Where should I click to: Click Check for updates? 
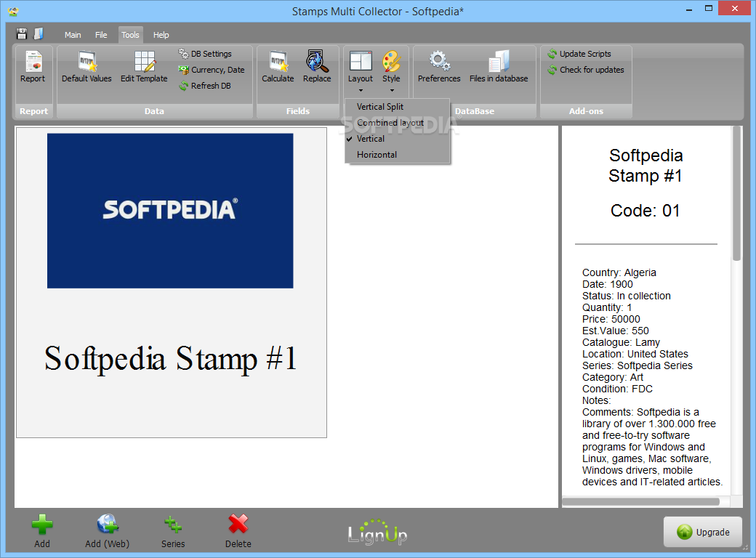[x=586, y=70]
